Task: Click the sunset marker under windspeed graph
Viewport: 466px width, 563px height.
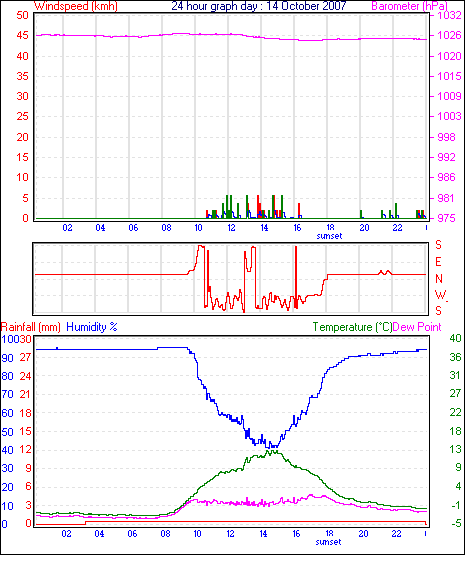Action: 329,236
